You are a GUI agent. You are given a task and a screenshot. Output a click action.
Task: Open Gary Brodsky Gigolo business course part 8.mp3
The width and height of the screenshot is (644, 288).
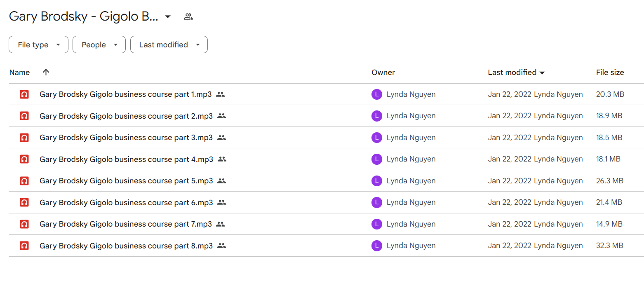click(126, 246)
